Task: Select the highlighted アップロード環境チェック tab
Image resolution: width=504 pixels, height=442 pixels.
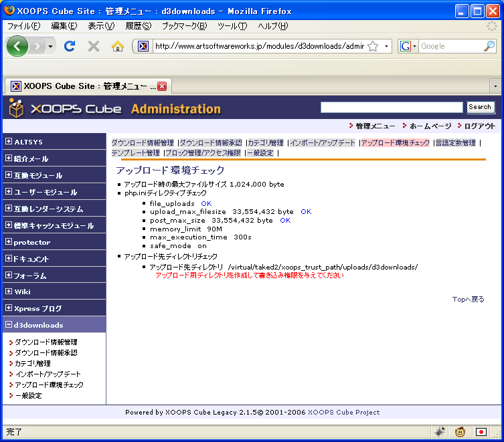Action: click(x=395, y=142)
